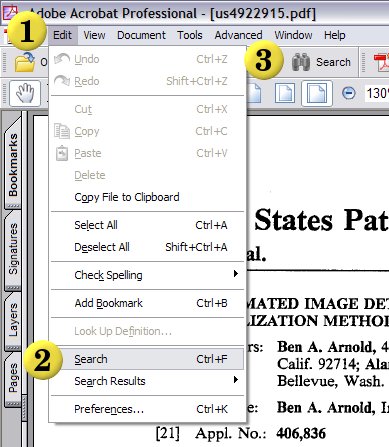Screen dimensions: 389x447
Task: Open the Pages panel tab
Action: 13,378
